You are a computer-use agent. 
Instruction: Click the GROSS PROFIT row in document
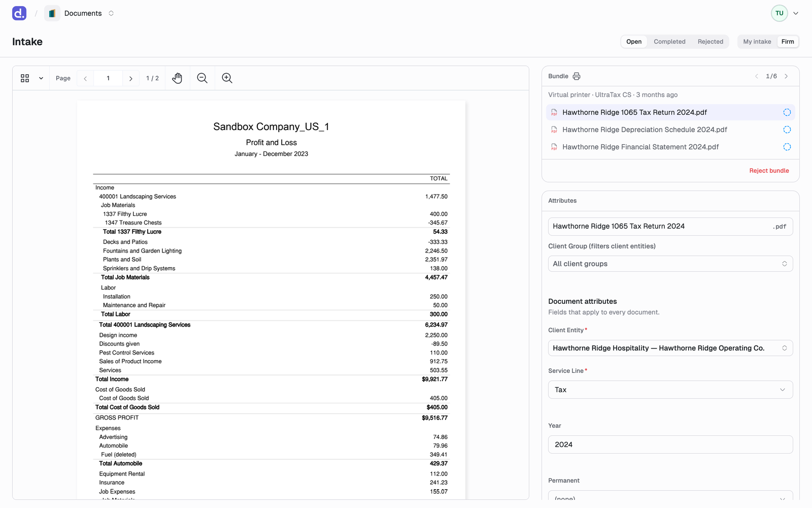pos(272,418)
